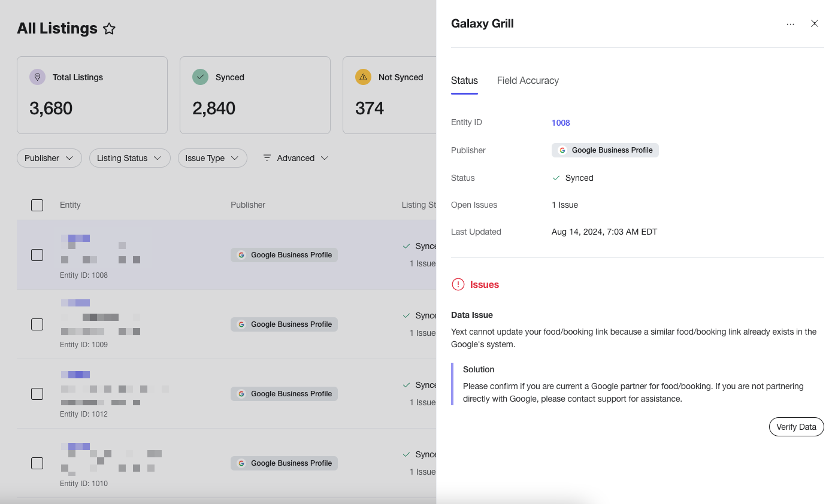The width and height of the screenshot is (835, 504).
Task: Click the 'Entity ID: 1010' text
Action: point(84,484)
